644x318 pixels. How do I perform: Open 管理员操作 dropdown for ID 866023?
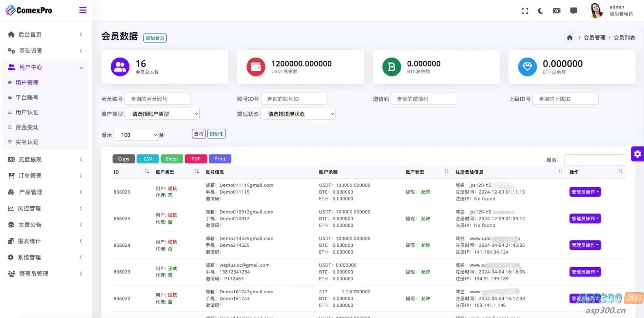point(585,272)
